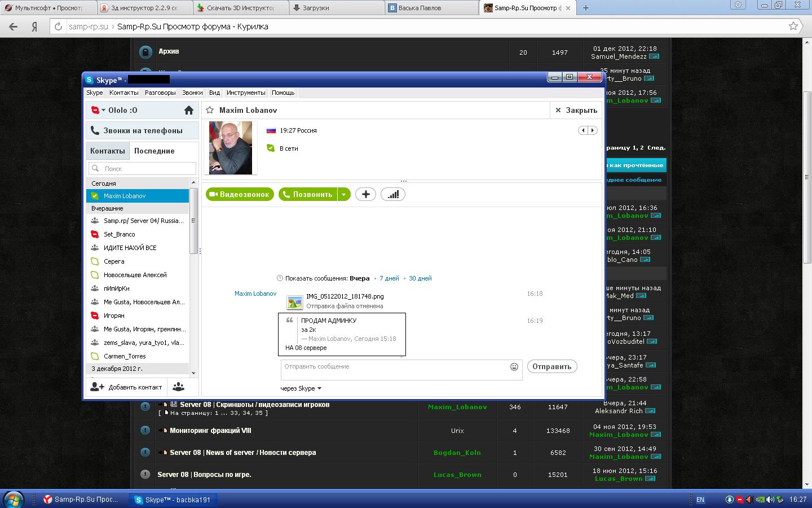Click the EN language indicator in taskbar
This screenshot has width=812, height=508.
click(x=700, y=500)
